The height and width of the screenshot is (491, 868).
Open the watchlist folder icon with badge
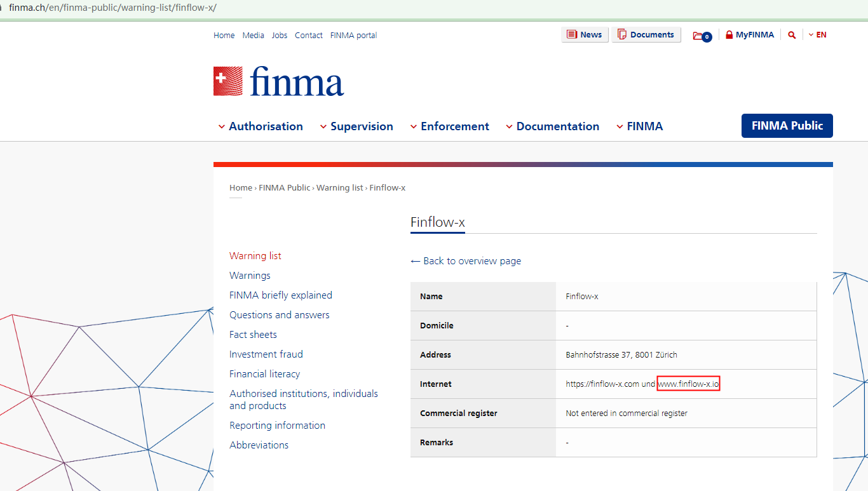(702, 36)
